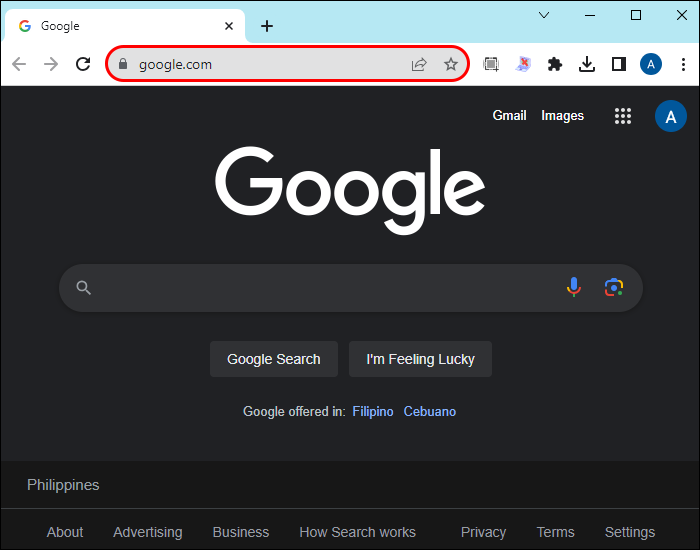Click the Google Search button

(274, 359)
